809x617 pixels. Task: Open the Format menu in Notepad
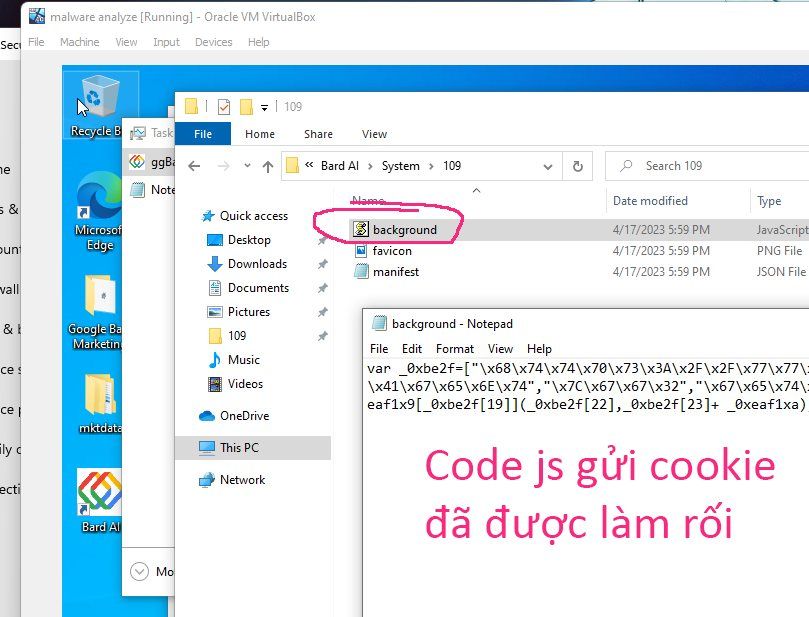pyautogui.click(x=454, y=349)
